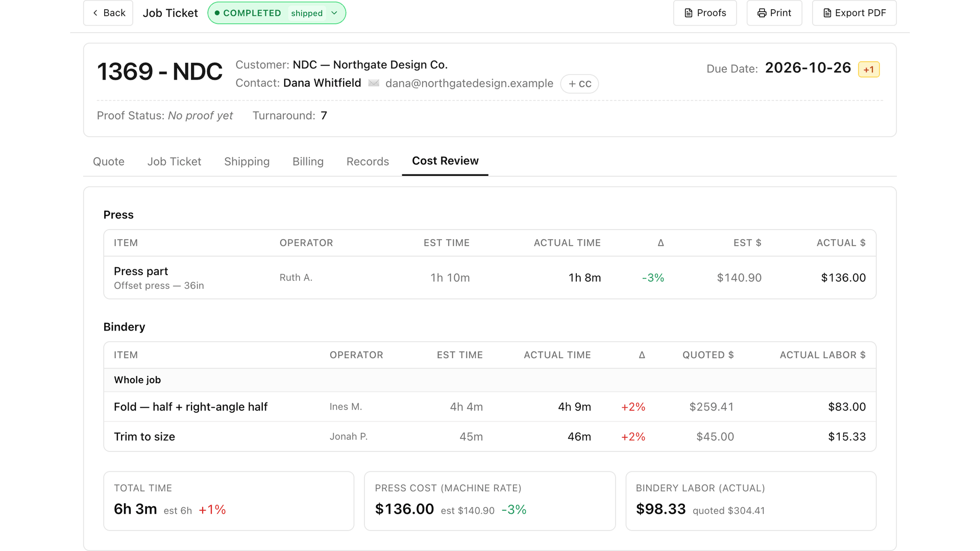The width and height of the screenshot is (980, 551).
Task: Click the Press Cost machine rate card
Action: click(x=489, y=501)
